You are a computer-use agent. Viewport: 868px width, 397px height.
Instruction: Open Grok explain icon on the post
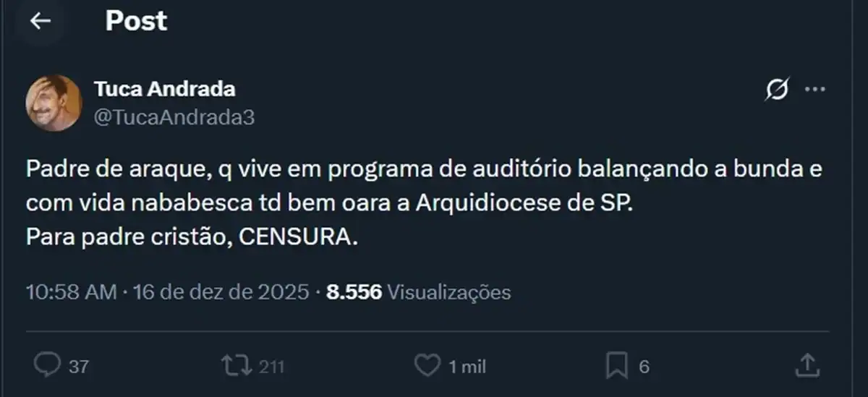coord(776,90)
